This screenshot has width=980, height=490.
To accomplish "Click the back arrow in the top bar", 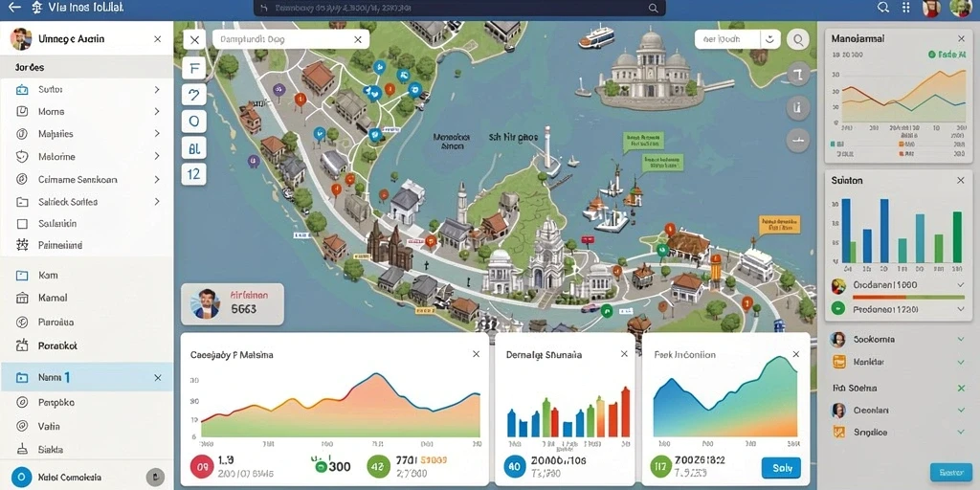I will [13, 8].
